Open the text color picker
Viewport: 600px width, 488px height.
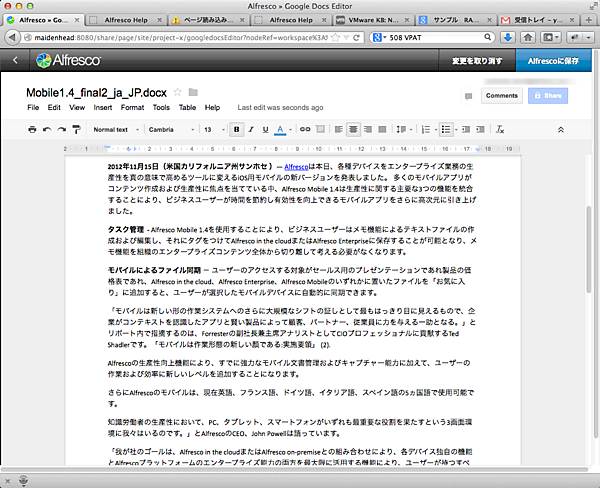[281, 129]
